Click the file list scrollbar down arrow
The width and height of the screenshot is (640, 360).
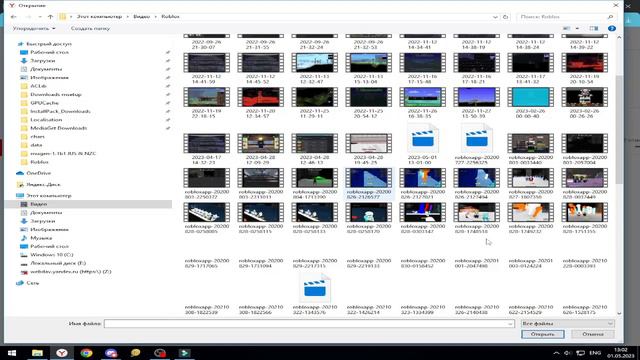(619, 313)
